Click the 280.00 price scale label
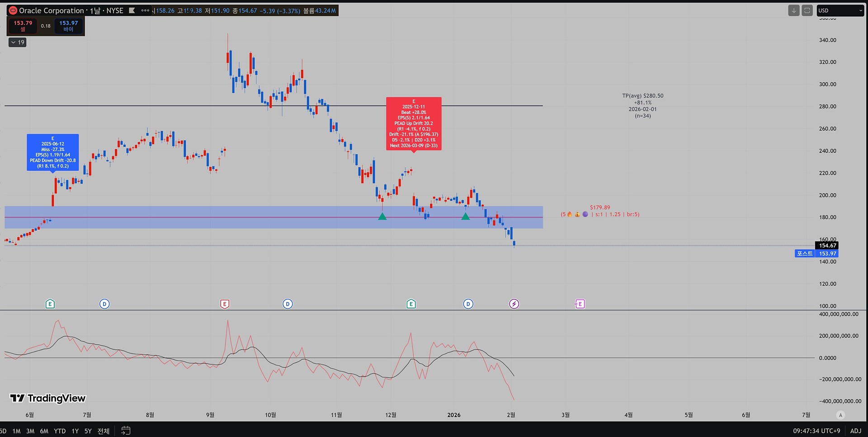868x437 pixels. point(828,106)
